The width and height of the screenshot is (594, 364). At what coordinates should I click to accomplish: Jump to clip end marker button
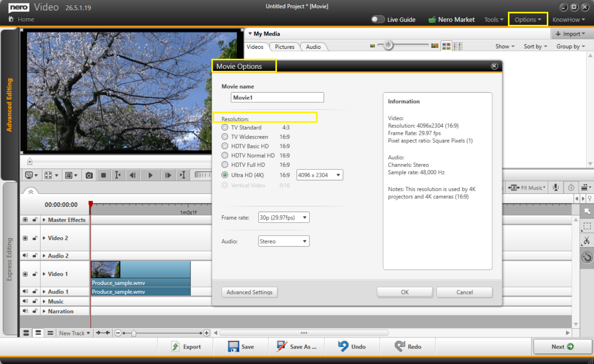click(x=183, y=175)
